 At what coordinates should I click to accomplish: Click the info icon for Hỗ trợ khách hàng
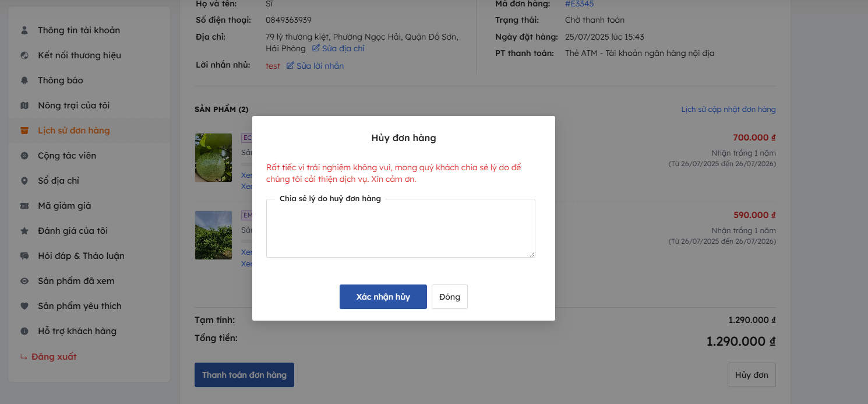(x=24, y=331)
